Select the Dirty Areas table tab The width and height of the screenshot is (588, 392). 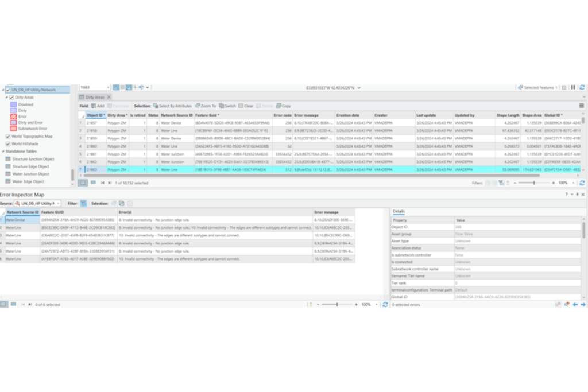[95, 98]
